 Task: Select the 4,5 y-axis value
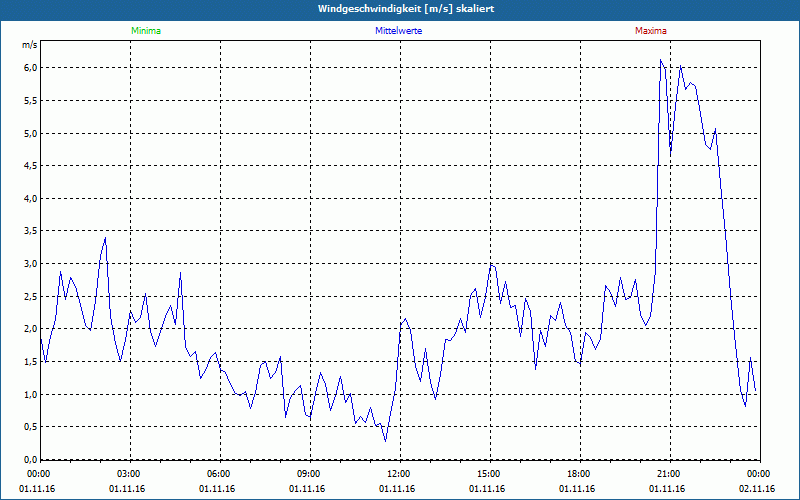(x=30, y=166)
